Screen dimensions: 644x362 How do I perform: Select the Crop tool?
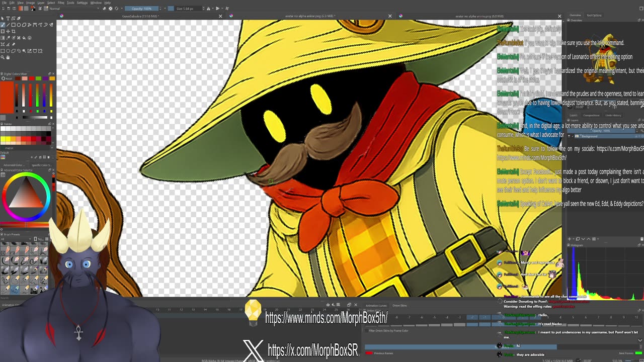(14, 31)
